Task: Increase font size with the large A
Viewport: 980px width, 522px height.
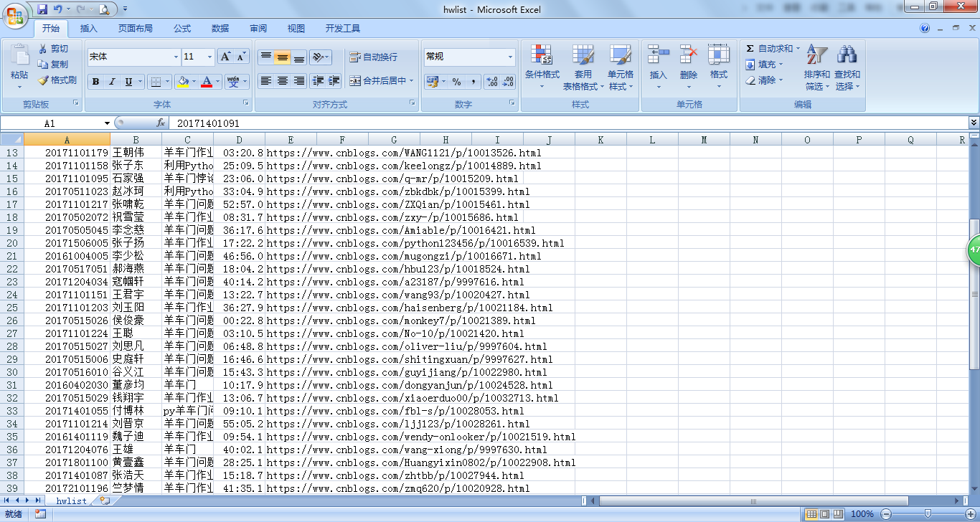Action: pos(225,57)
